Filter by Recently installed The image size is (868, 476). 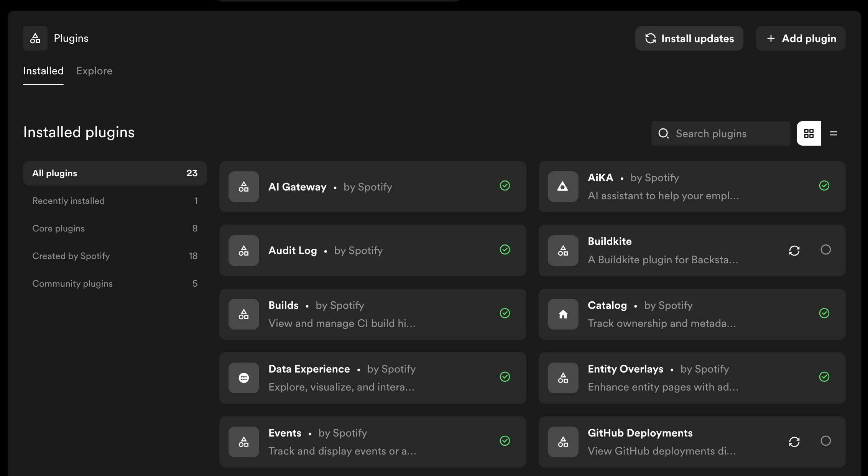tap(115, 201)
